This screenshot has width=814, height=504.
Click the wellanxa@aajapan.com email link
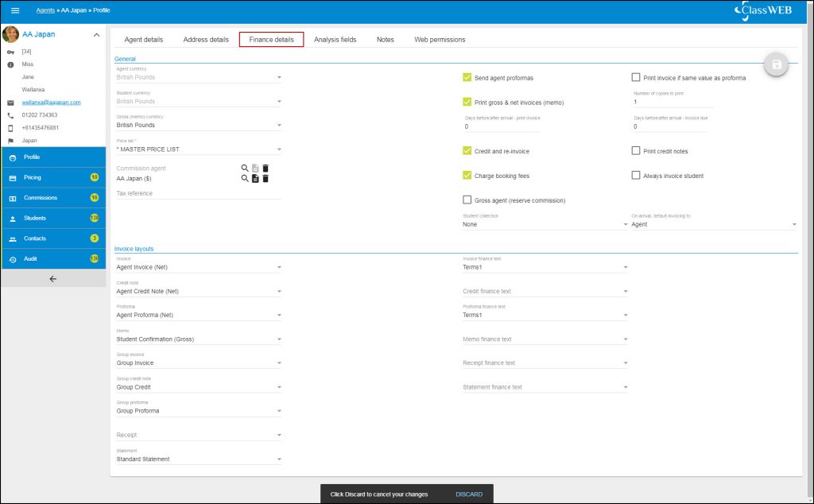coord(51,103)
